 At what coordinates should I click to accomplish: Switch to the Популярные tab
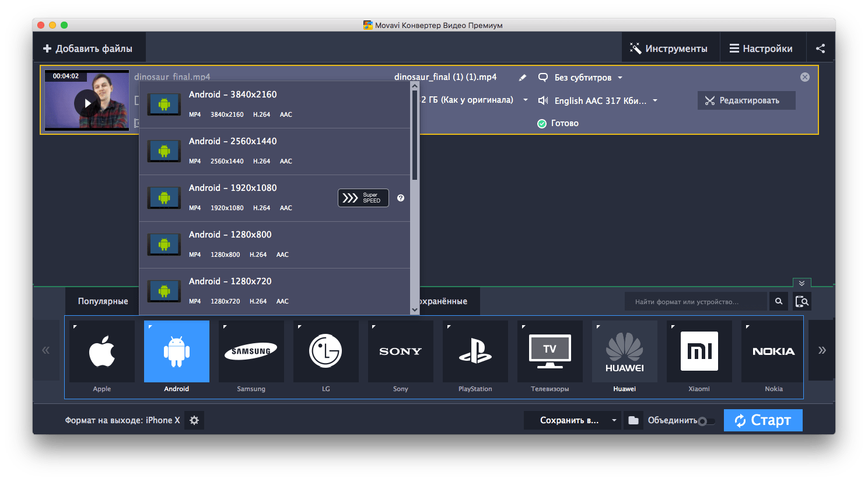(103, 301)
